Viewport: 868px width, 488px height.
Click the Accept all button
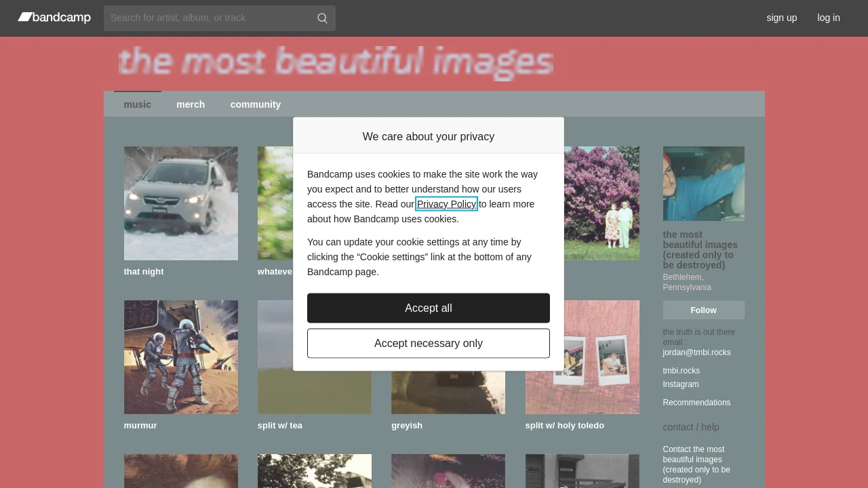pos(429,308)
